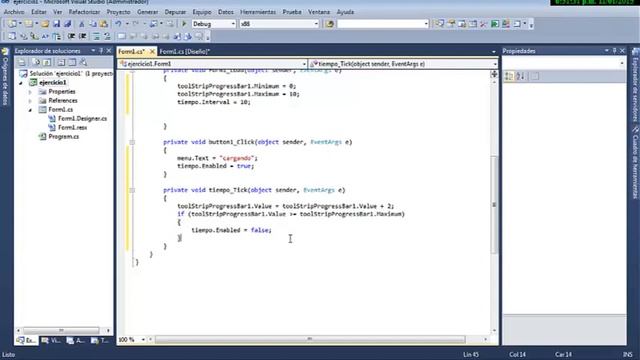This screenshot has height=360, width=640.
Task: Collapse the tiempo_Tick method outline
Action: [x=132, y=190]
